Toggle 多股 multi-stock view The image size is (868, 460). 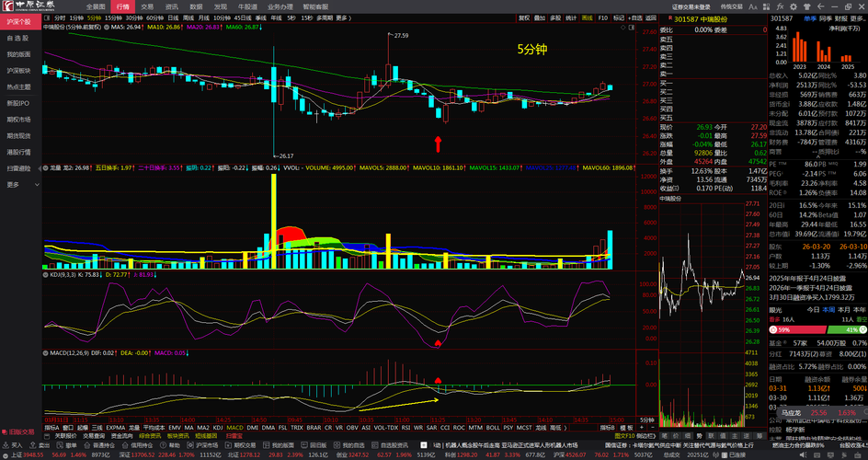coord(555,17)
